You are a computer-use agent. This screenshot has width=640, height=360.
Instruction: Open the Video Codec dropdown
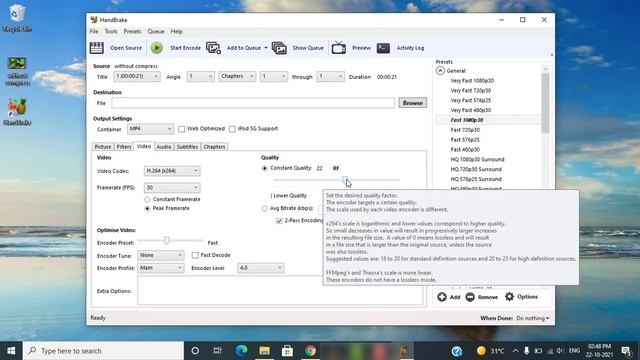(x=172, y=171)
